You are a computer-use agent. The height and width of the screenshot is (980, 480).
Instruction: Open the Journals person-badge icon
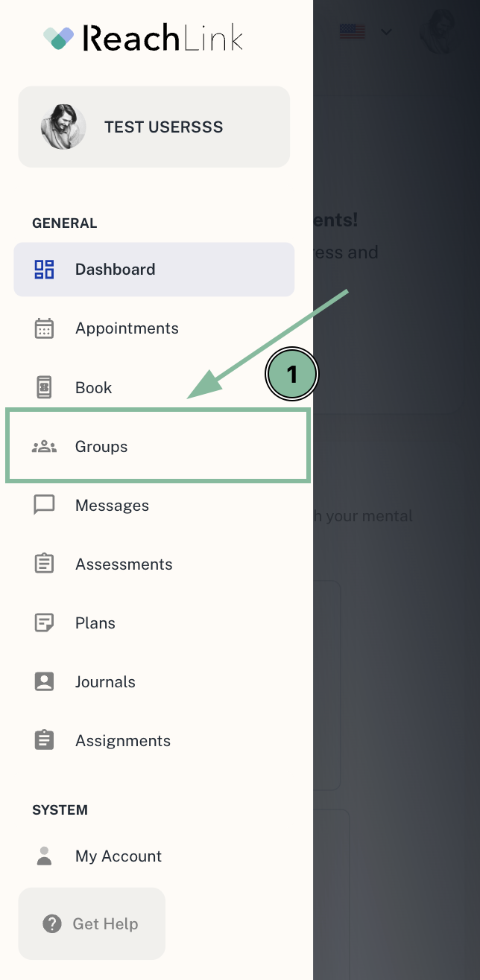coord(45,681)
